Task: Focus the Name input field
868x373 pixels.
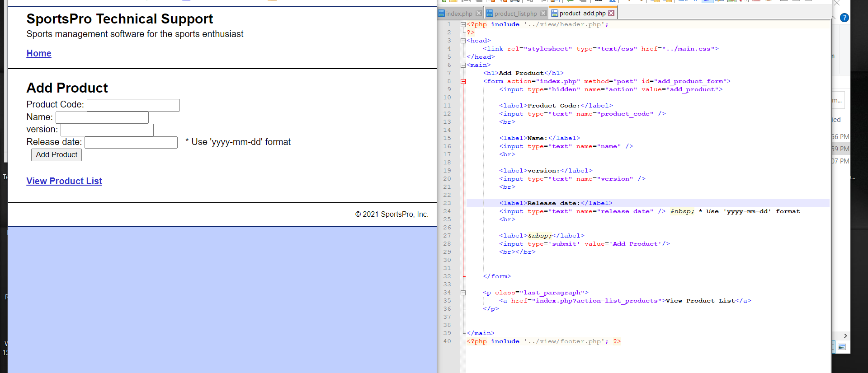Action: (x=102, y=117)
